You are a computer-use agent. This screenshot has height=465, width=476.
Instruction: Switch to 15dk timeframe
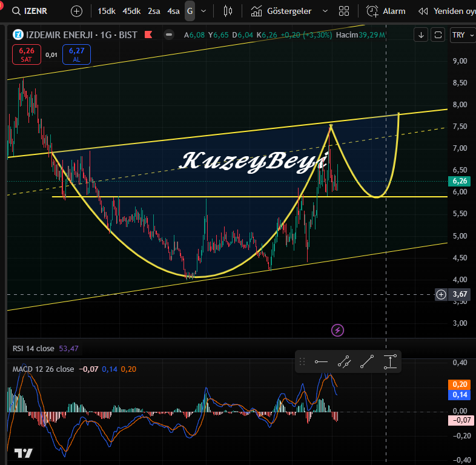pos(106,12)
